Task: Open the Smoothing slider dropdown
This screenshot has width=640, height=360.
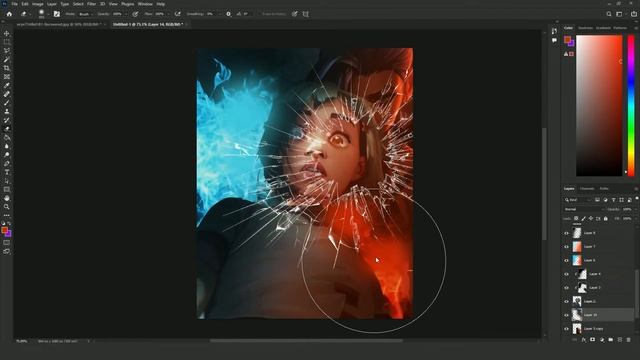Action: pyautogui.click(x=220, y=14)
